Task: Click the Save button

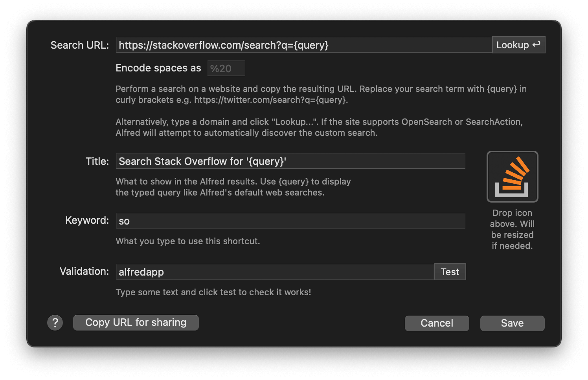Action: [512, 323]
